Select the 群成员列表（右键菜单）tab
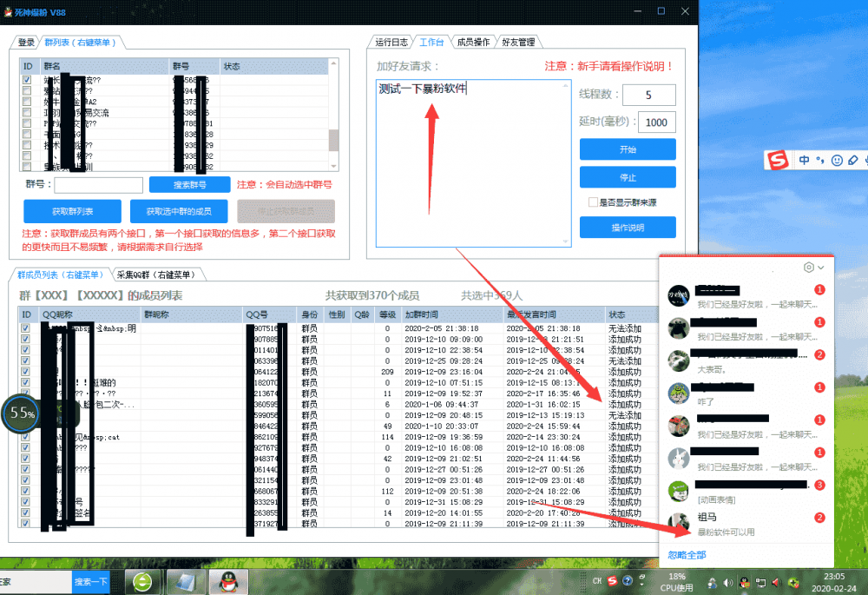 pos(61,274)
